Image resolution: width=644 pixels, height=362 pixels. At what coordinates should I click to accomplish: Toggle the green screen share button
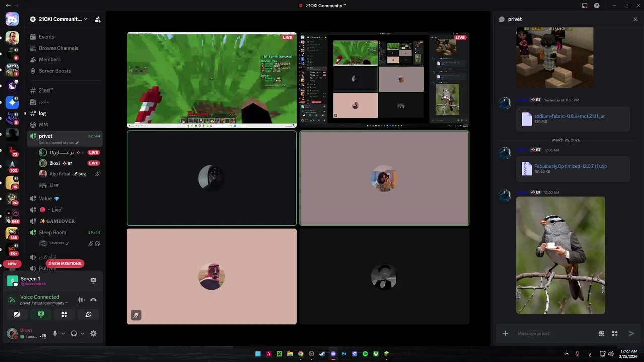click(41, 315)
